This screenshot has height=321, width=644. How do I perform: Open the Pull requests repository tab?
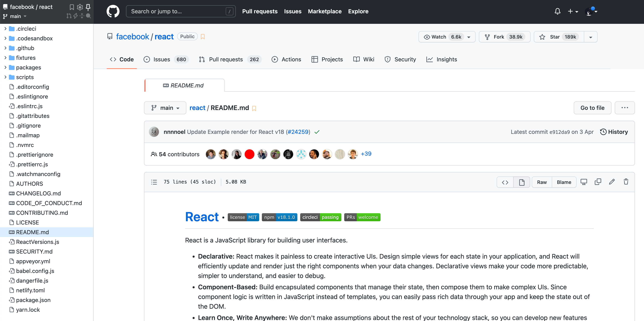coord(226,60)
